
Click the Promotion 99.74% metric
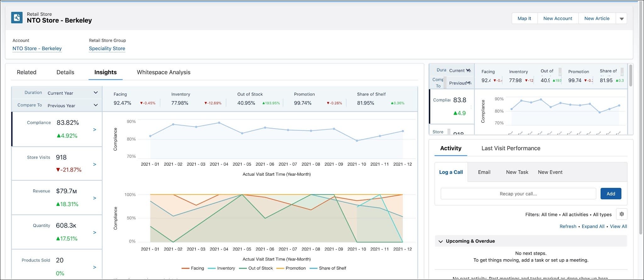point(318,99)
